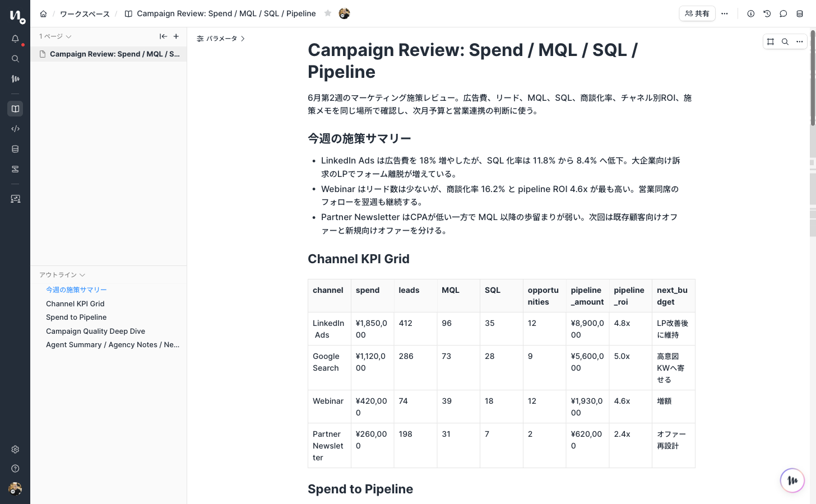Click the Channel KPI Grid heading
816x504 pixels.
[359, 259]
